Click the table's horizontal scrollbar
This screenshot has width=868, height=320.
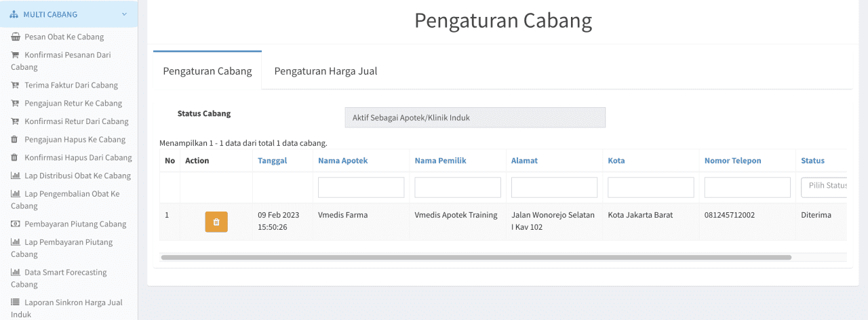coord(476,258)
